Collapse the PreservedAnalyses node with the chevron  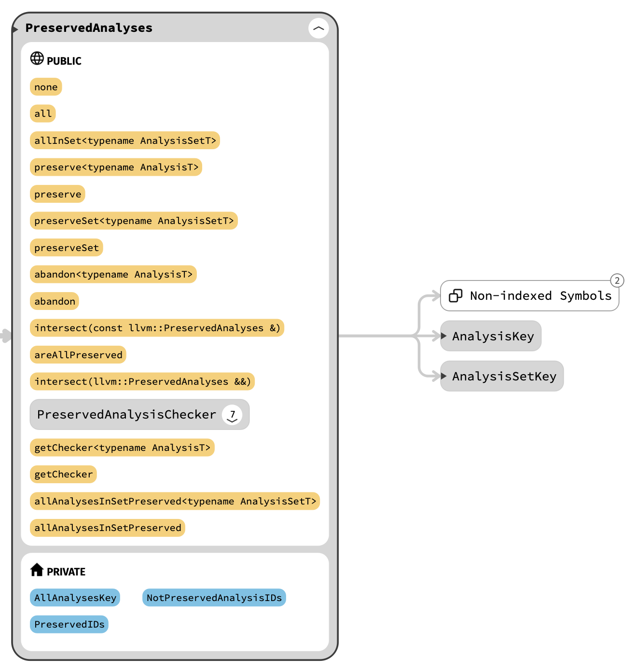pos(318,28)
